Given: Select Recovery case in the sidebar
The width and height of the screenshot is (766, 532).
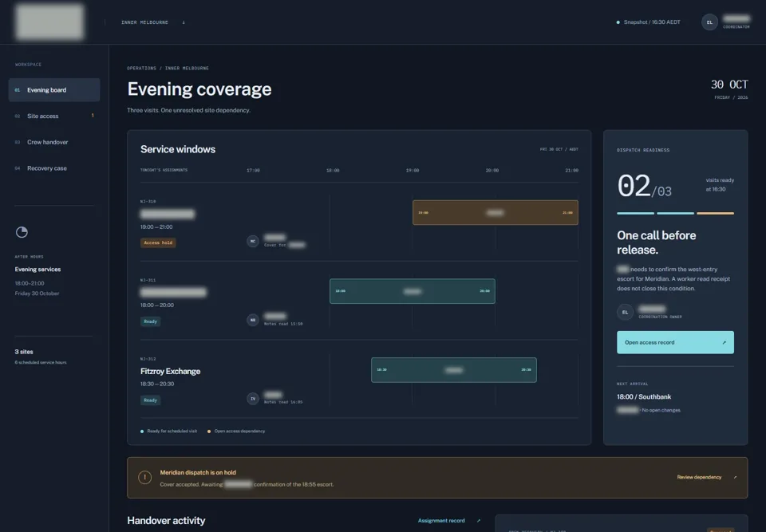Looking at the screenshot, I should (54, 168).
